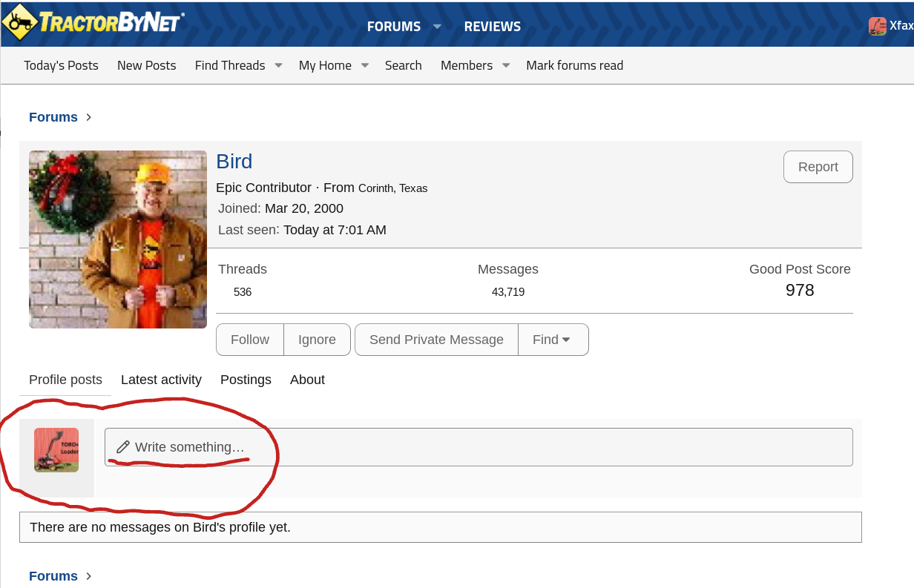Viewport: 914px width, 588px height.
Task: Click the Bird username heading
Action: [x=234, y=162]
